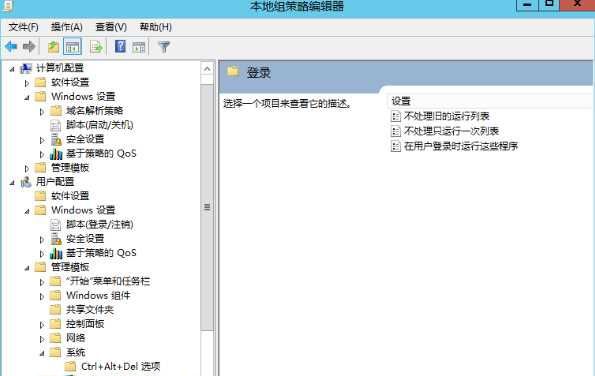Collapse 管理模板 under 用户配置
The height and width of the screenshot is (376, 595).
[x=27, y=268]
